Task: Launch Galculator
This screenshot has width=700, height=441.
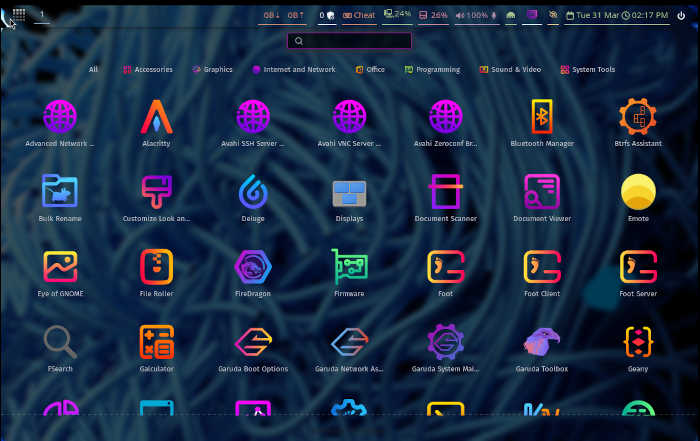Action: point(156,343)
